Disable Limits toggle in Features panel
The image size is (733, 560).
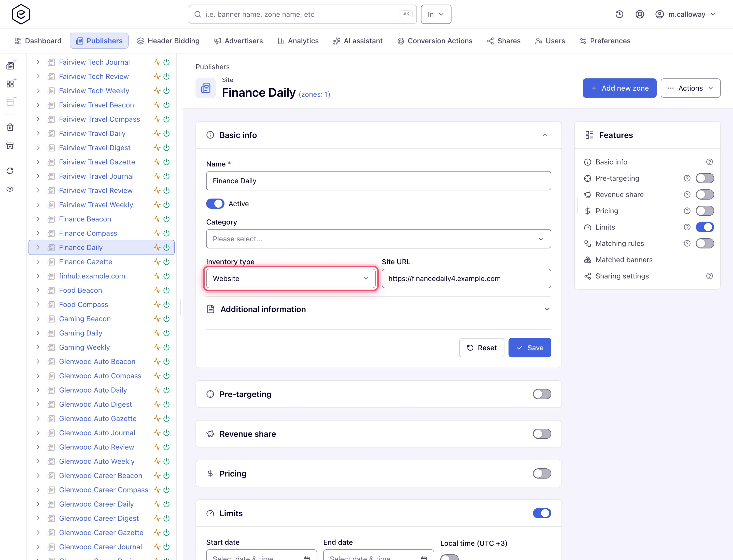click(x=705, y=227)
